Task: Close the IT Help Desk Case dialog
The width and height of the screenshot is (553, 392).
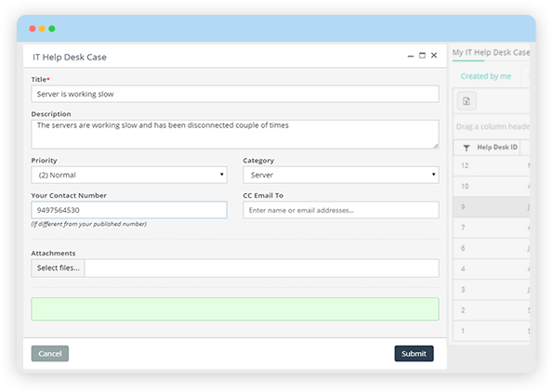Action: [x=434, y=56]
